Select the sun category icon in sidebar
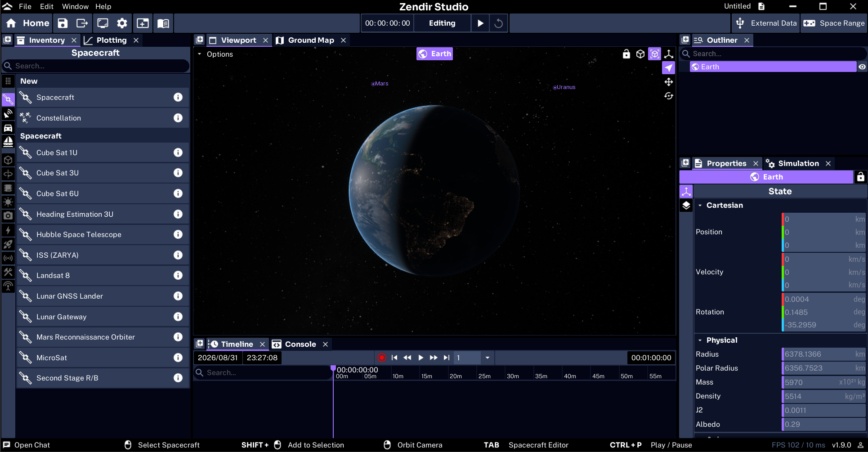This screenshot has width=868, height=452. [x=8, y=202]
